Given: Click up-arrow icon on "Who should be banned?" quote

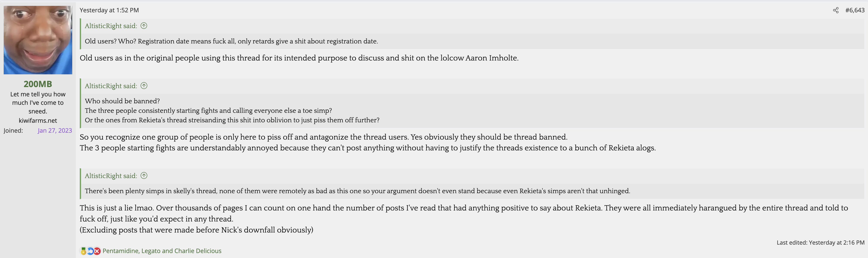Looking at the screenshot, I should click(x=144, y=86).
